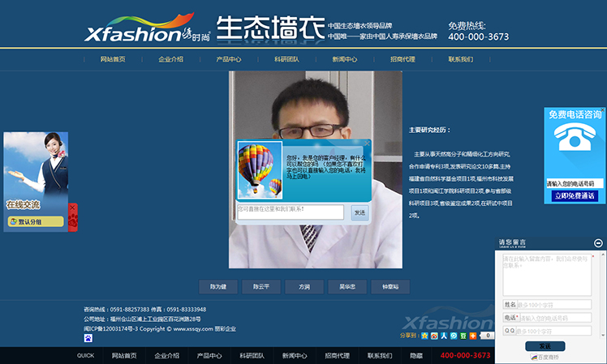Open 产品中心 in the top navigation
The width and height of the screenshot is (607, 364).
[x=229, y=59]
